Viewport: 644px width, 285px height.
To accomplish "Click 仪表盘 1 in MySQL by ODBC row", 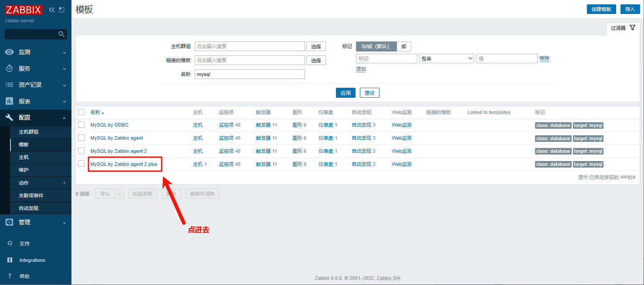I will [328, 125].
